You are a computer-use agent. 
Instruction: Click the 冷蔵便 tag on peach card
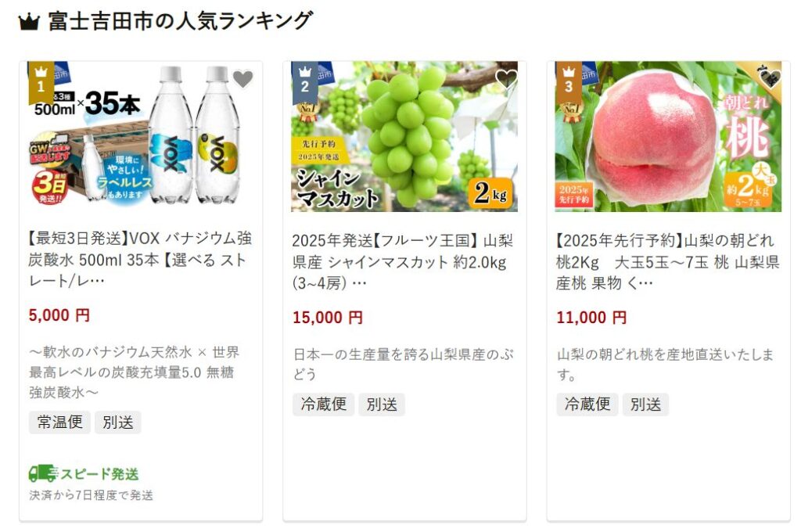pyautogui.click(x=587, y=404)
